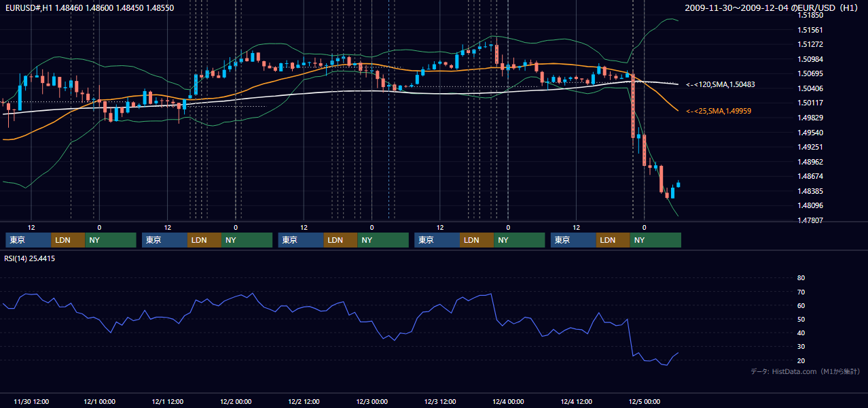Image resolution: width=868 pixels, height=408 pixels.
Task: Click the RSI scale value 30
Action: click(x=801, y=347)
